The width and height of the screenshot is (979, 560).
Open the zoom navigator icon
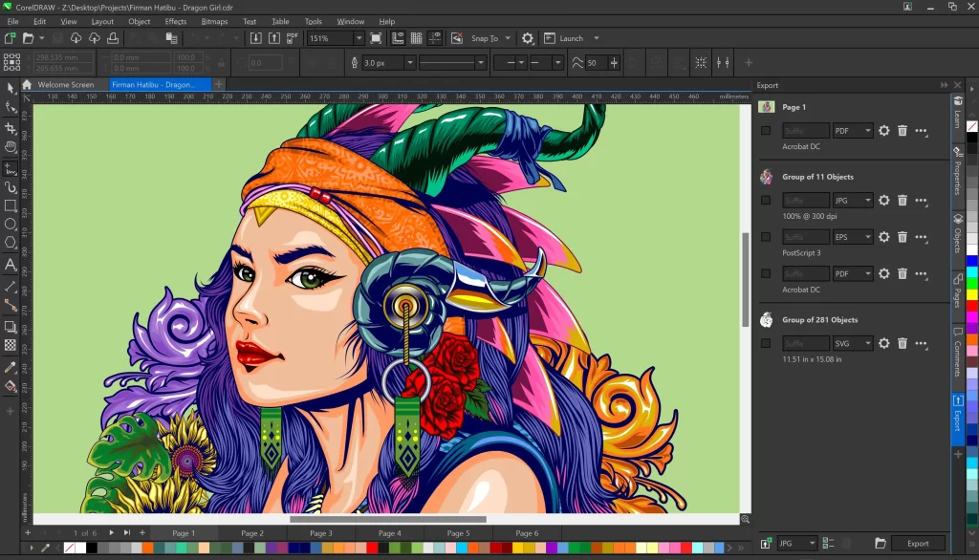click(x=745, y=519)
